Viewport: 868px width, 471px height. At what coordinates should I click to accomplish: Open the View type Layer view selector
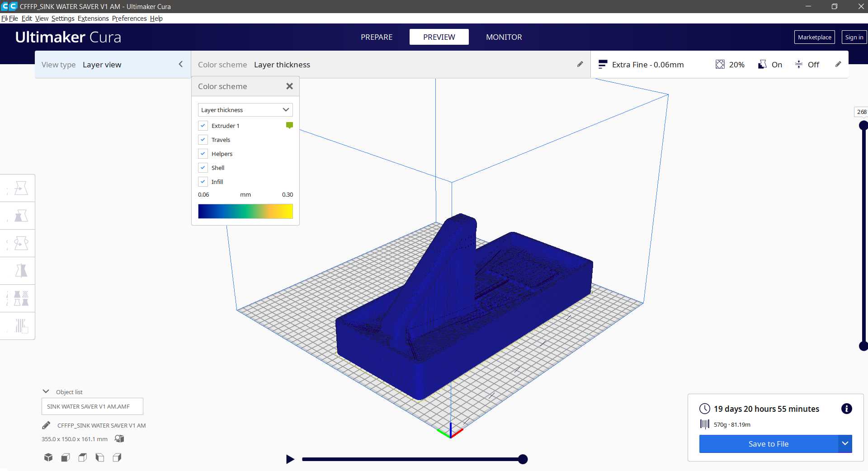[113, 65]
